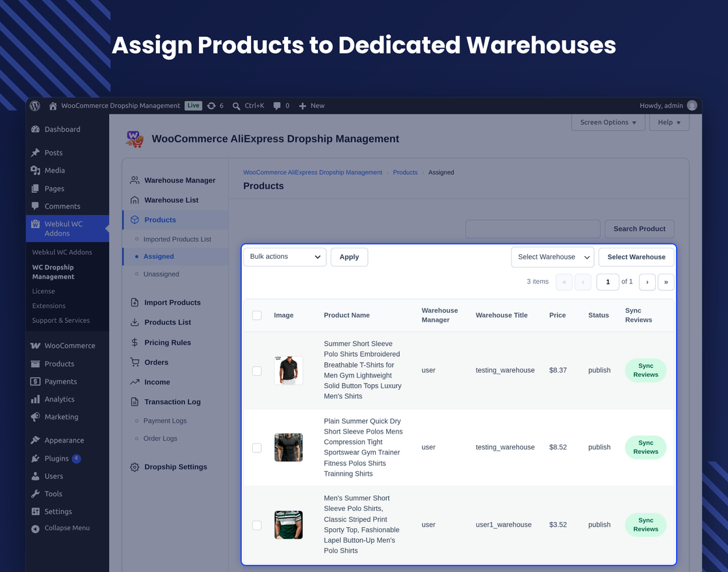Screen dimensions: 728x572
Task: Open the Select Warehouse dropdown
Action: click(552, 257)
